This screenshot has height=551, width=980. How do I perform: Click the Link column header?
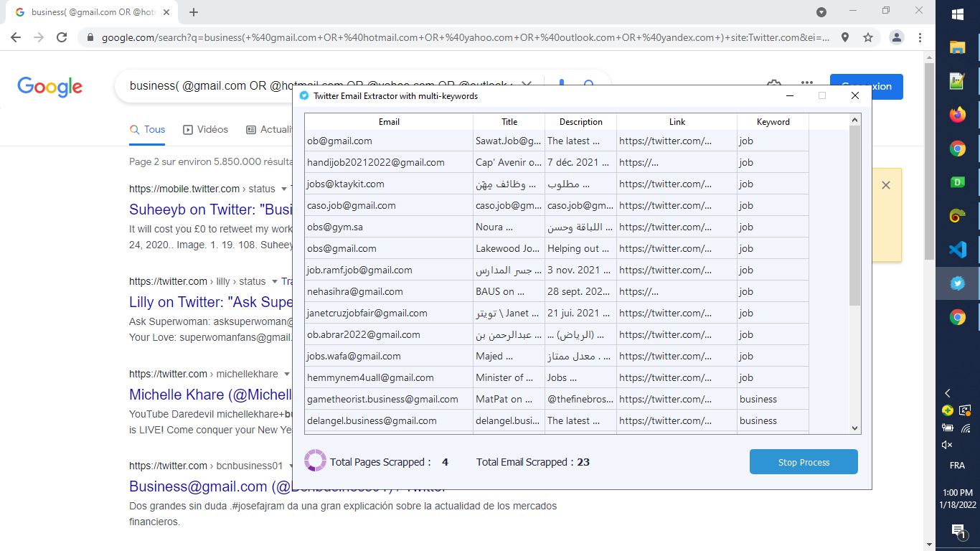(x=677, y=122)
